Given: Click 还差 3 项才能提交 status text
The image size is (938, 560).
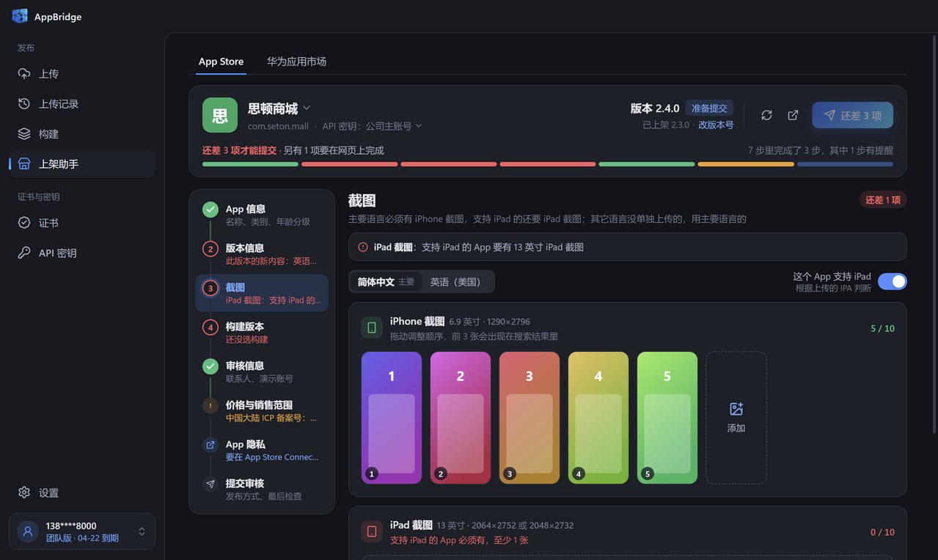Looking at the screenshot, I should click(240, 150).
